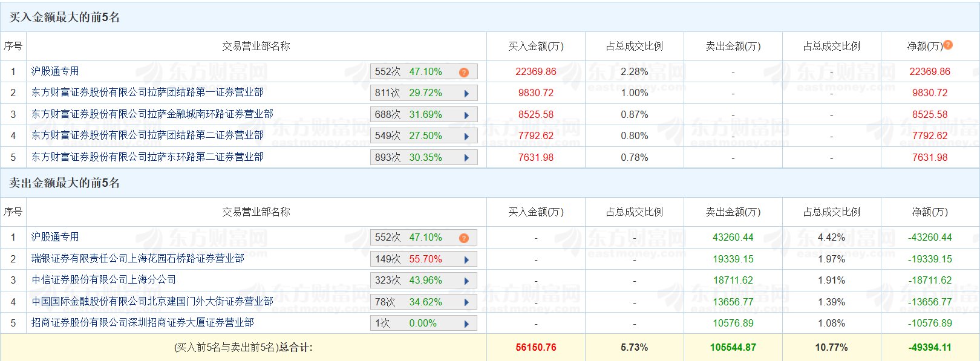Click the total buy amount 56150.76

(x=536, y=348)
